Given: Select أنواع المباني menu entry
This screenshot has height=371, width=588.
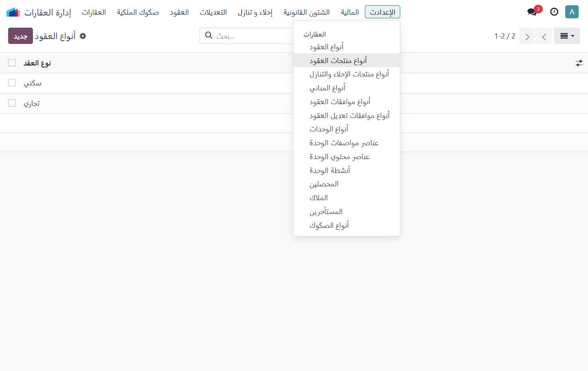Looking at the screenshot, I should point(347,88).
